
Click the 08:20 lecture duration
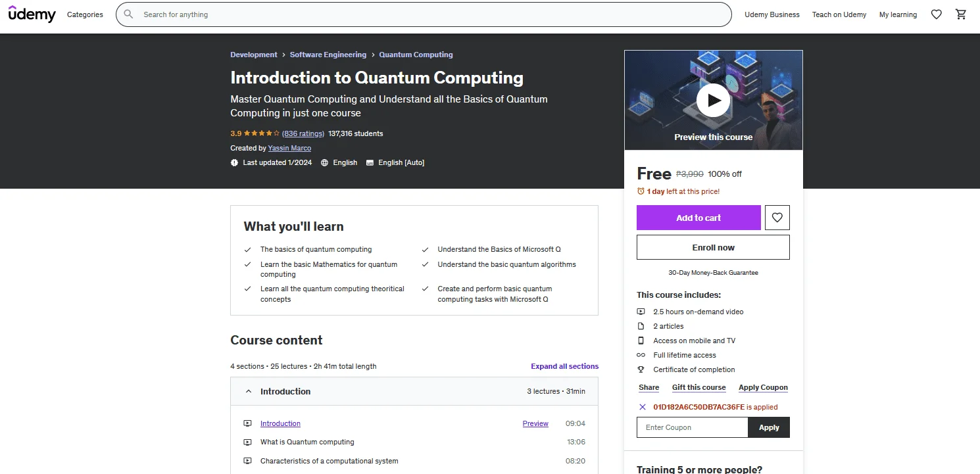click(x=576, y=461)
